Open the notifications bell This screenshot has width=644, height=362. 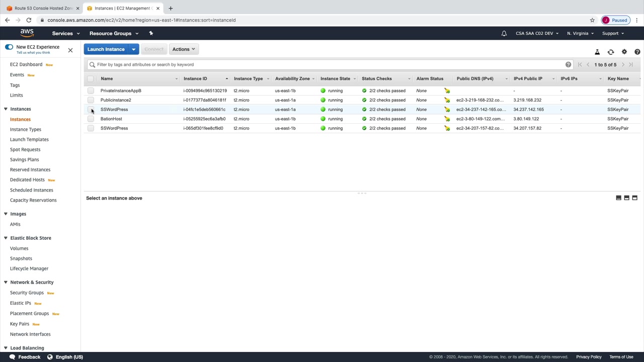504,34
